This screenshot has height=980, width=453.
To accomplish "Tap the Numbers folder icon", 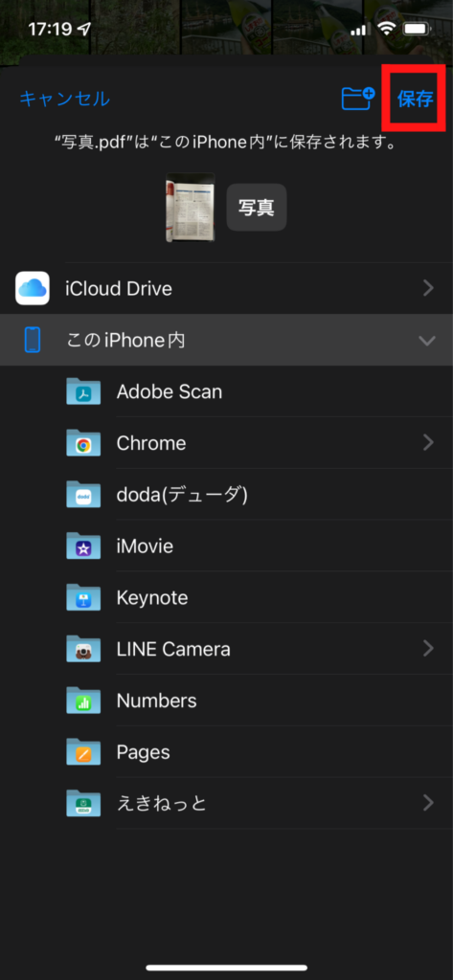I will (x=83, y=701).
